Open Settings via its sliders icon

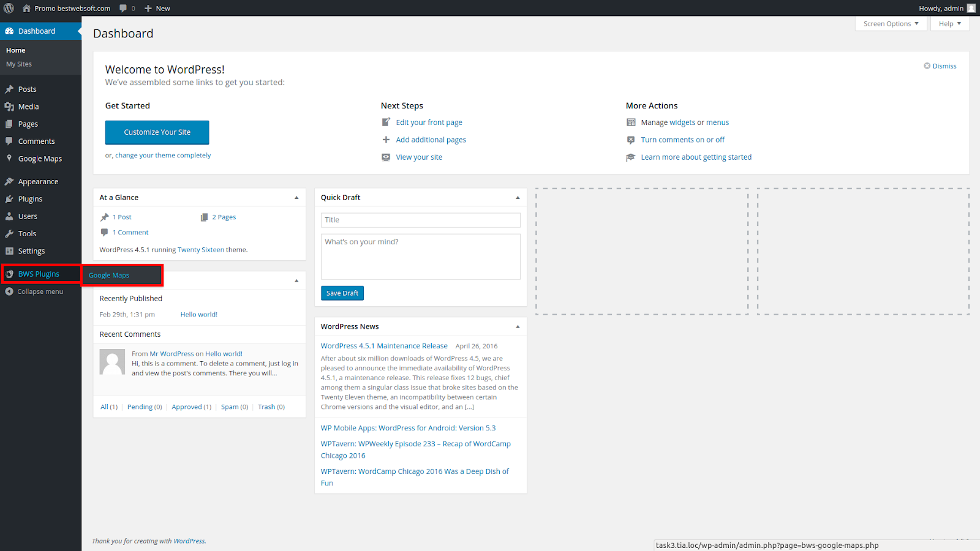click(9, 251)
